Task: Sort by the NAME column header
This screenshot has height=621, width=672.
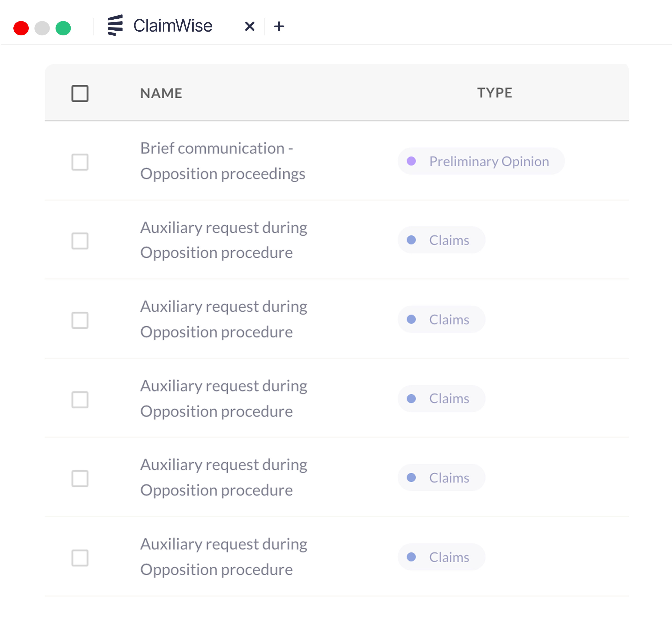Action: tap(161, 94)
